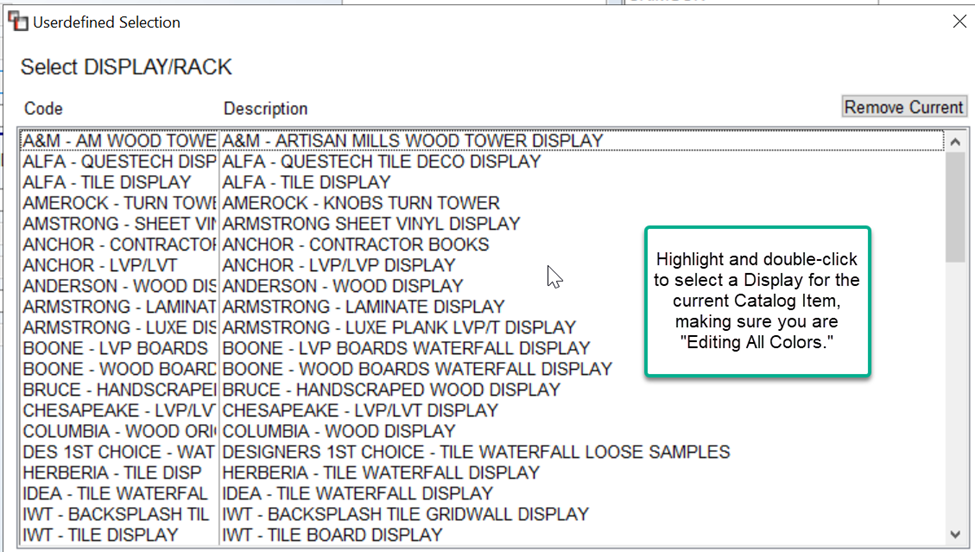This screenshot has width=975, height=552.
Task: Select AMEROCK - KNOBS TURN TOWER row
Action: click(x=482, y=203)
